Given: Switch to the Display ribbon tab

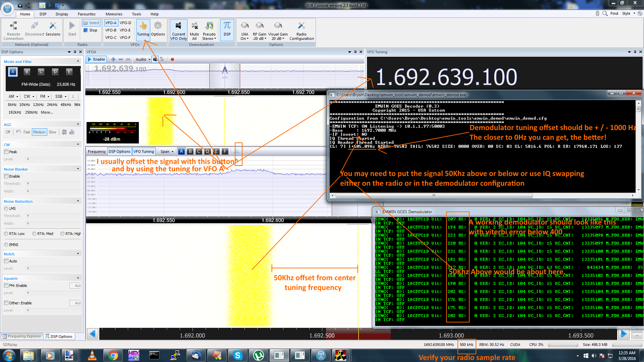Looking at the screenshot, I should pyautogui.click(x=62, y=14).
